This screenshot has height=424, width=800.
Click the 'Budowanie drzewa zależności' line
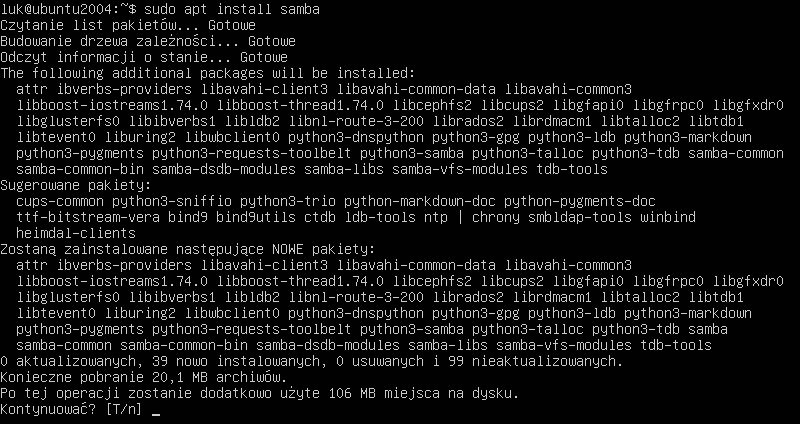(148, 41)
